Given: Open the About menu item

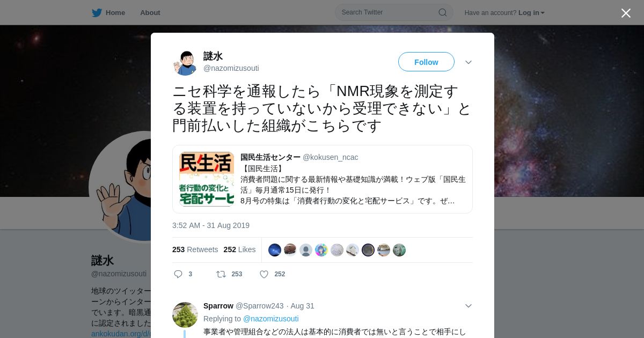Looking at the screenshot, I should tap(150, 13).
